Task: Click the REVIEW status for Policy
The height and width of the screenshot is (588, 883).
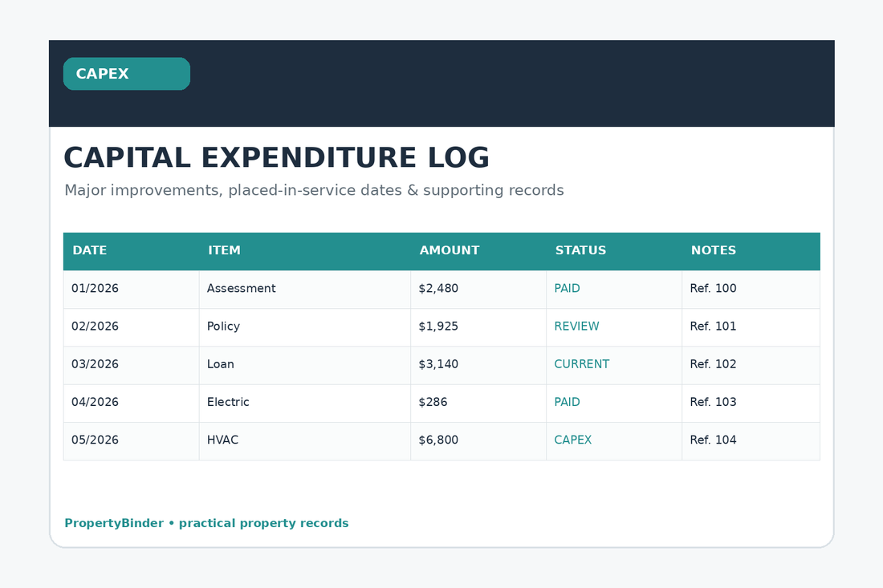Action: (x=576, y=326)
